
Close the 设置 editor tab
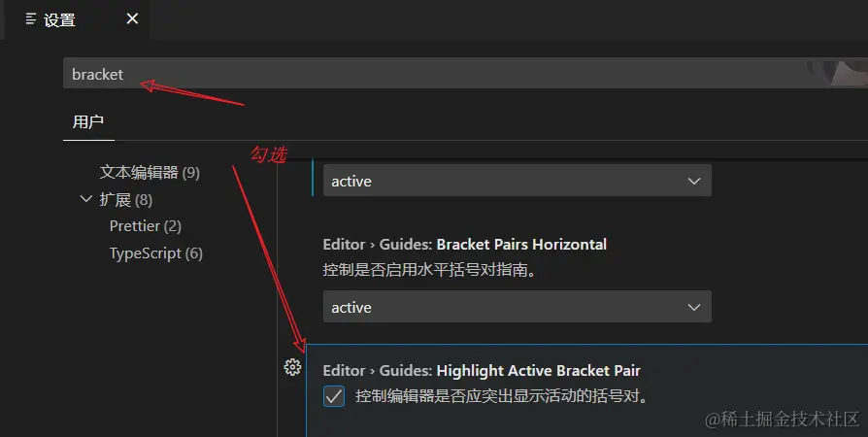pos(132,18)
